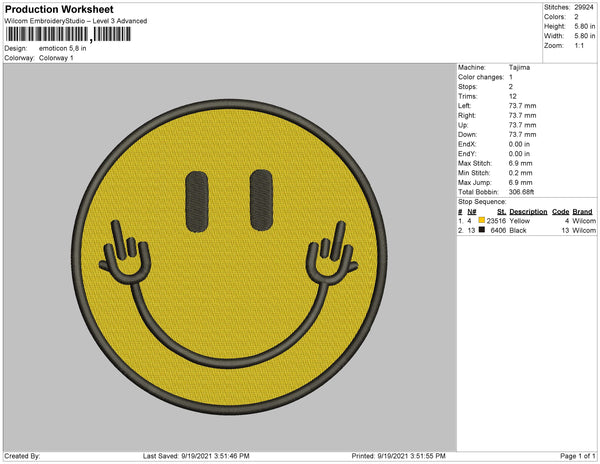Viewport: 600px width, 464px height.
Task: Click the Trims value '12'
Action: (513, 96)
